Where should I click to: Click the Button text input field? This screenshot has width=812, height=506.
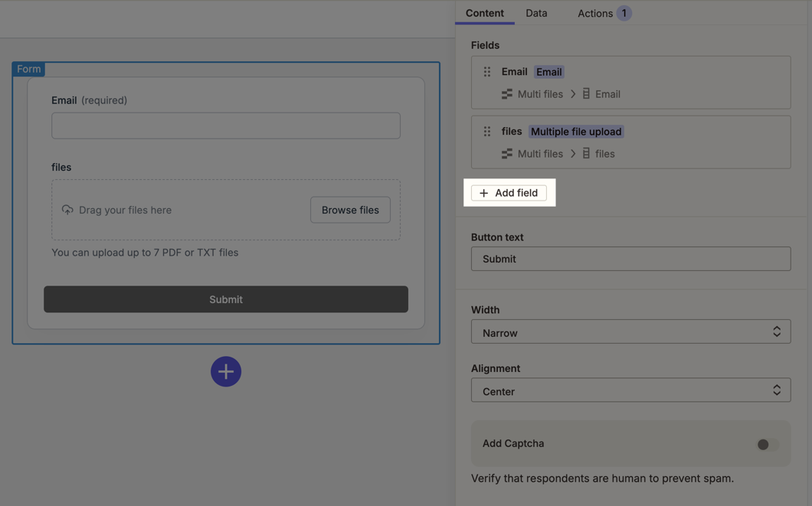(x=630, y=259)
